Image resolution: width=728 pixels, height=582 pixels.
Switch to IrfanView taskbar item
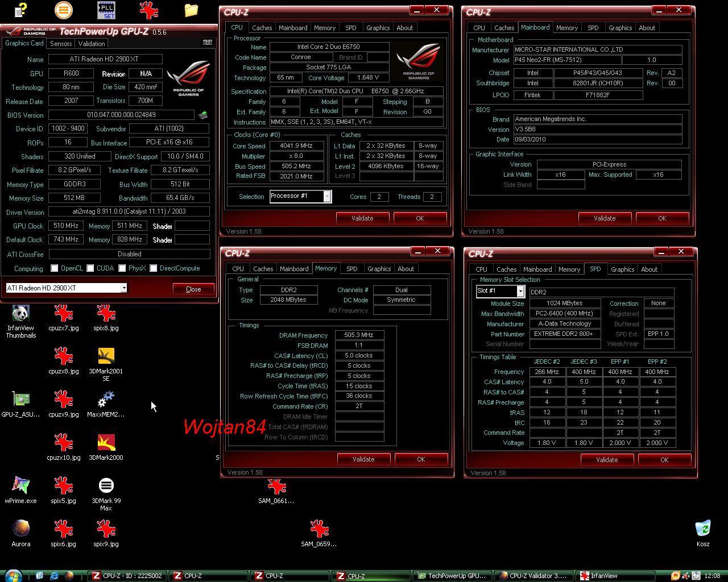pos(614,576)
